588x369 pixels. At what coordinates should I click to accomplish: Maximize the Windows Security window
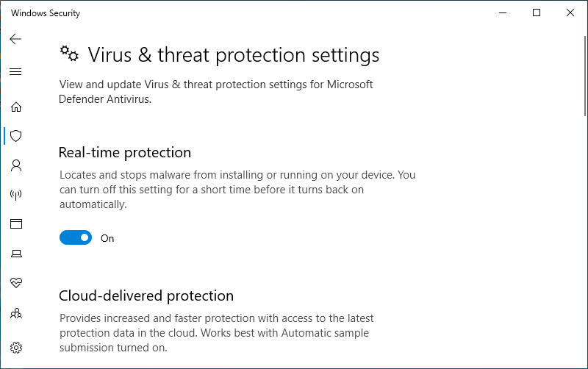537,12
